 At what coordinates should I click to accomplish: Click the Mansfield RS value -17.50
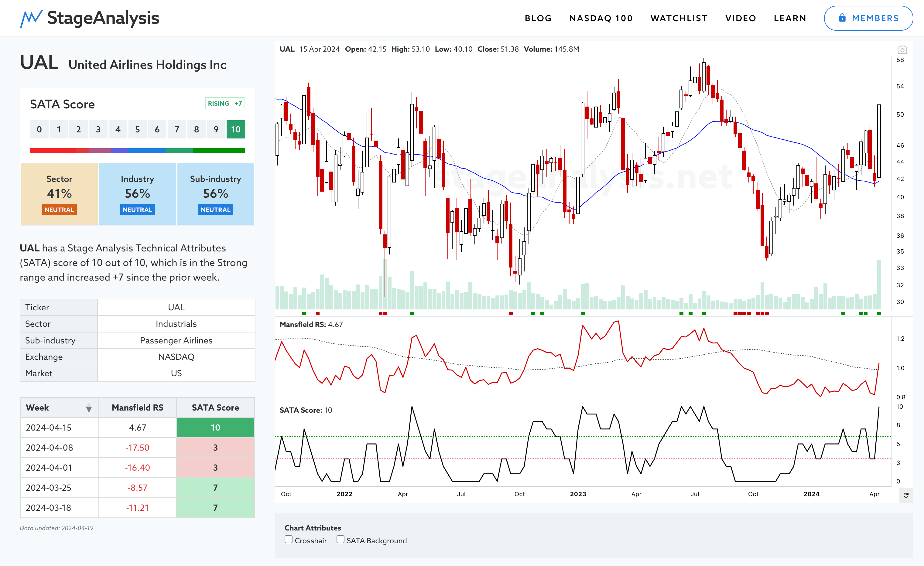[x=137, y=448]
